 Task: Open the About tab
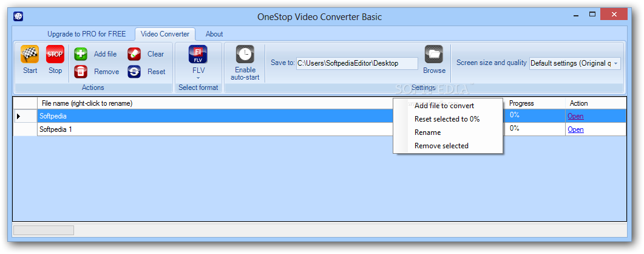point(214,34)
